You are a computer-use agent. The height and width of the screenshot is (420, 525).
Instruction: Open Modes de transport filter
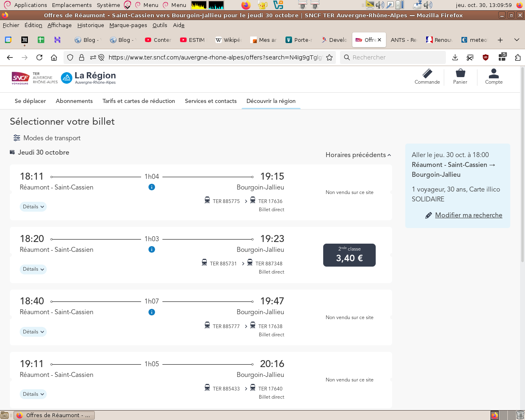coord(47,138)
